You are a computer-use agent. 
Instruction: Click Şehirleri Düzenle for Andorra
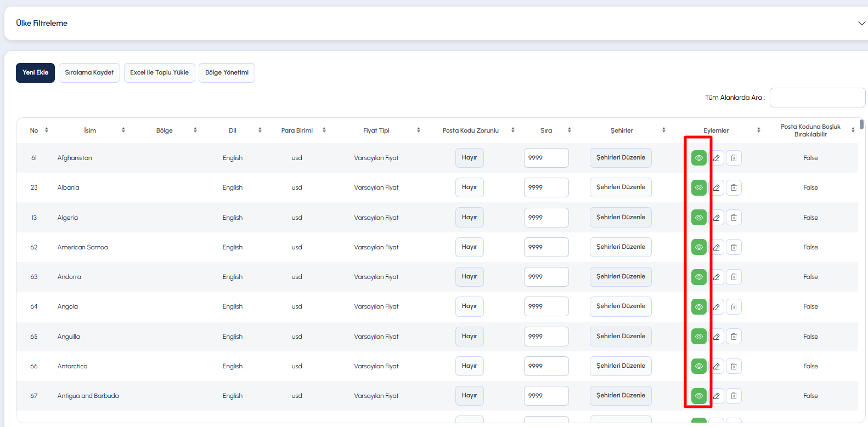click(x=621, y=277)
